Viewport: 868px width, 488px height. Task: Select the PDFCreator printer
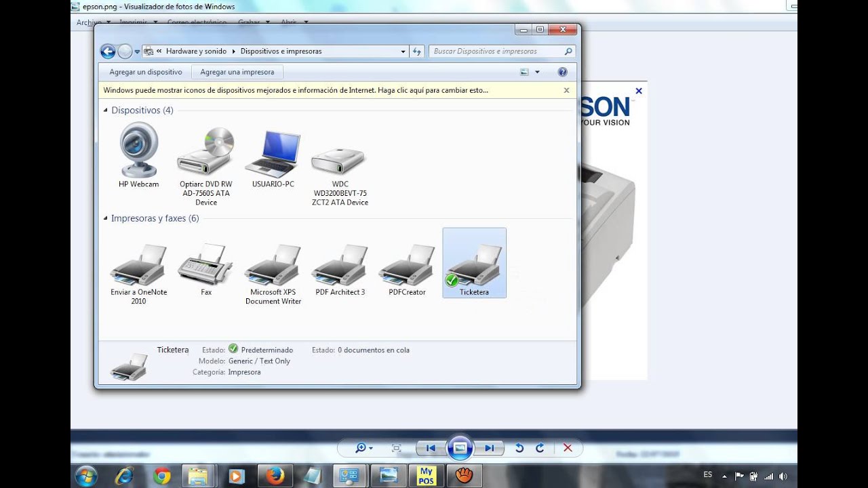click(407, 270)
